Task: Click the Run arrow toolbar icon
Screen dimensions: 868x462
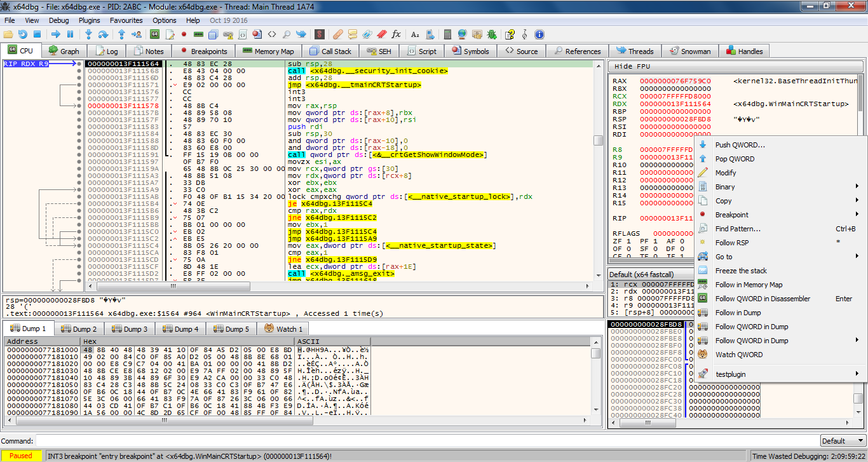Action: (56, 34)
